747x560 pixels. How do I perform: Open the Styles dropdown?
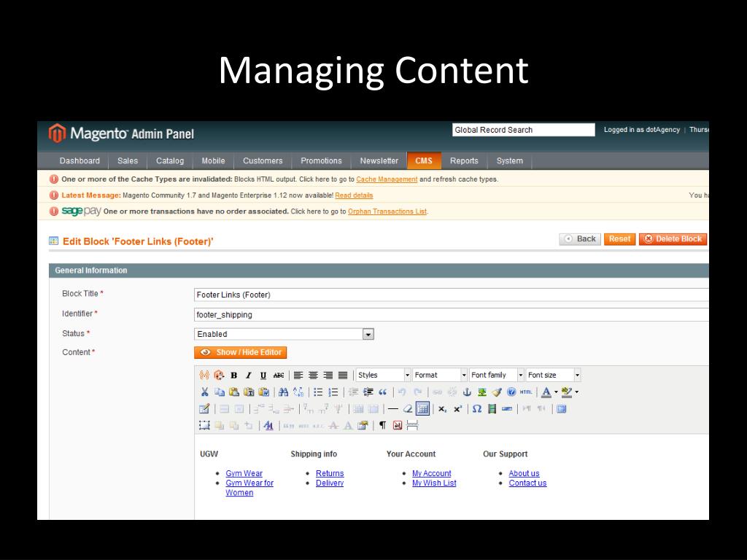(384, 376)
